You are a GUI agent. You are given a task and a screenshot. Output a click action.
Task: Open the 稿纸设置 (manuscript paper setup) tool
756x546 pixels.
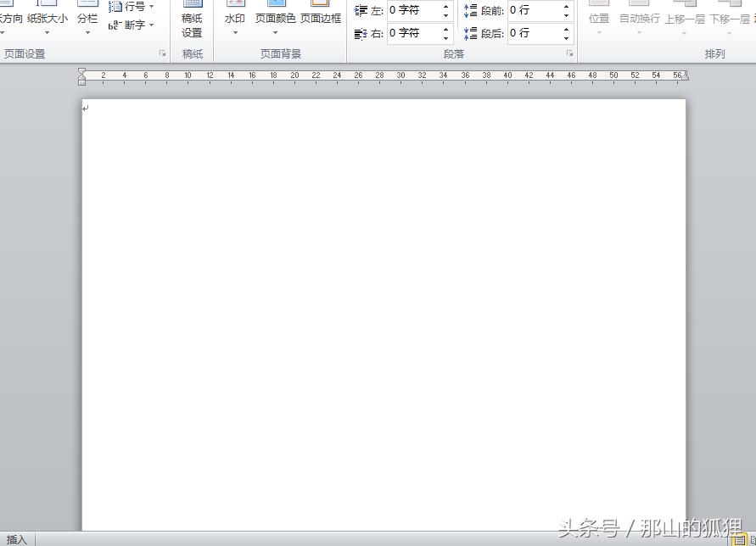coord(192,19)
